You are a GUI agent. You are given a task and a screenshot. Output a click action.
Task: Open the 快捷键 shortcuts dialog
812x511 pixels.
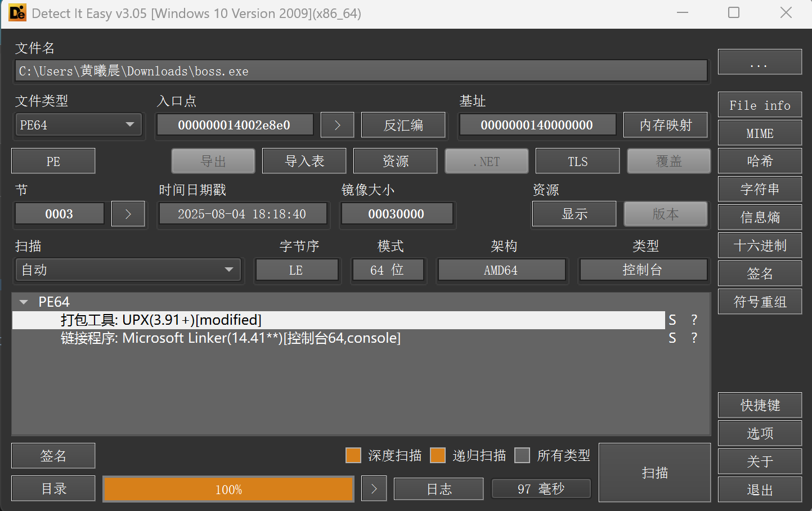point(760,405)
